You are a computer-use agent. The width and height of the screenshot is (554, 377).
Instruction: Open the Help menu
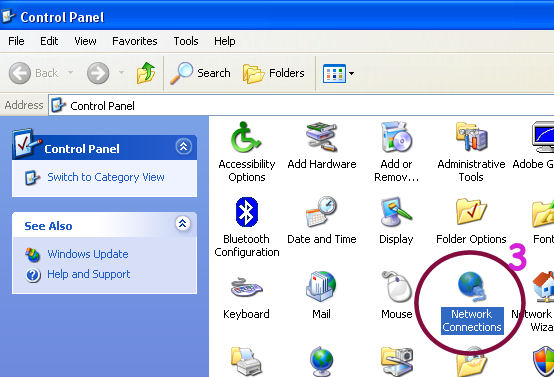point(225,41)
